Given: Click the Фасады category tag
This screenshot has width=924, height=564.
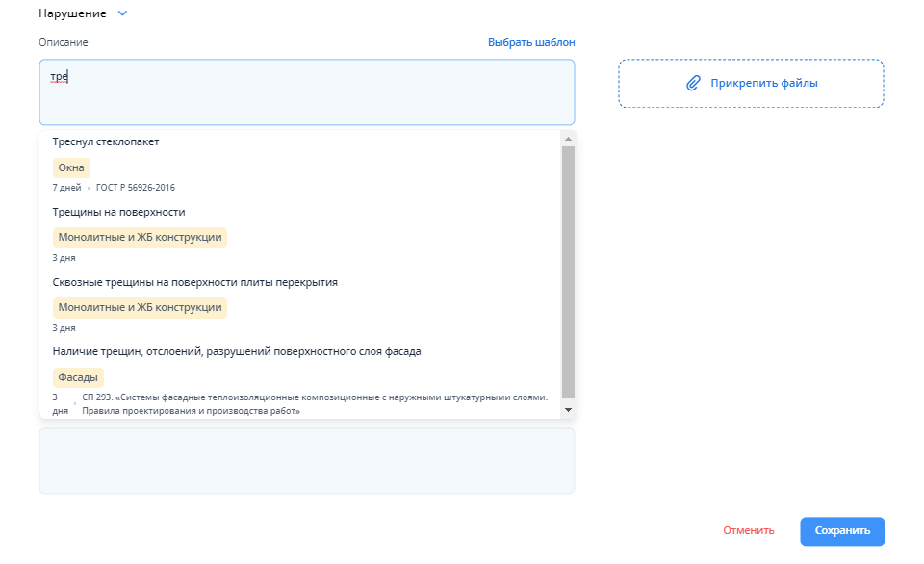Looking at the screenshot, I should click(78, 377).
